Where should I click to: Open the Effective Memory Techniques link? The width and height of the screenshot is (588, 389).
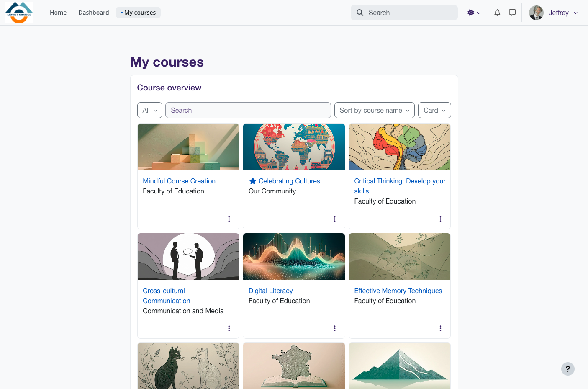398,291
